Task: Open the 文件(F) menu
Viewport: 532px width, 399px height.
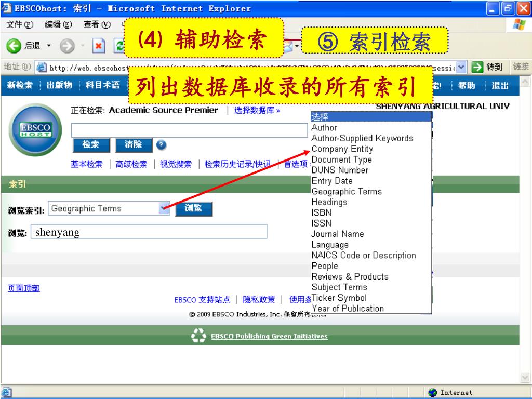Action: coord(20,24)
